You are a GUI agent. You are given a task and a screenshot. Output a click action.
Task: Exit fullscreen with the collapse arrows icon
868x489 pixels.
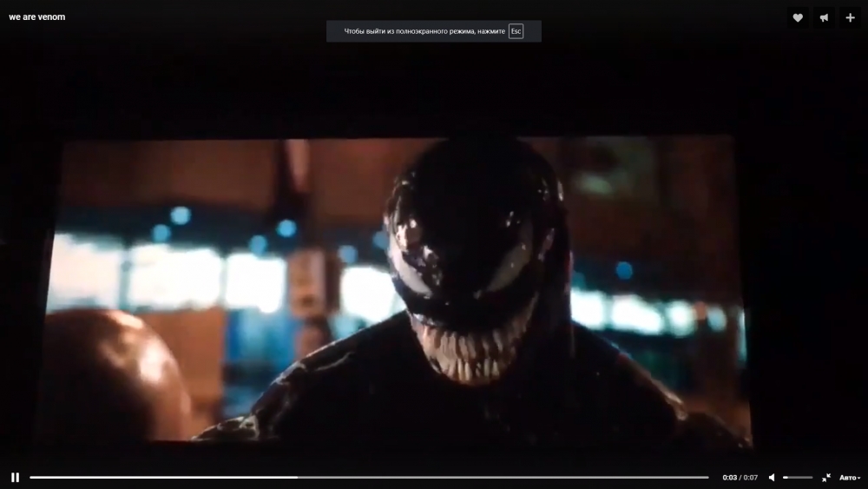coord(826,478)
